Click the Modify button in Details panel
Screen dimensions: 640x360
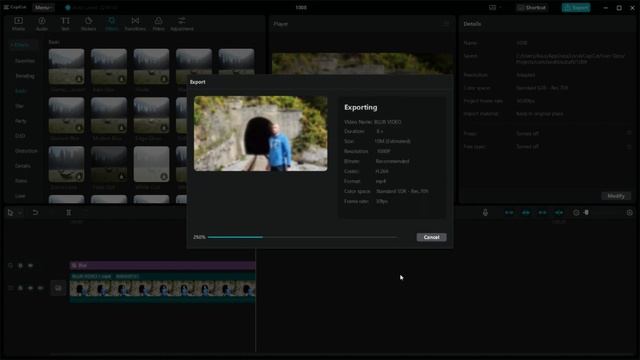tap(616, 196)
